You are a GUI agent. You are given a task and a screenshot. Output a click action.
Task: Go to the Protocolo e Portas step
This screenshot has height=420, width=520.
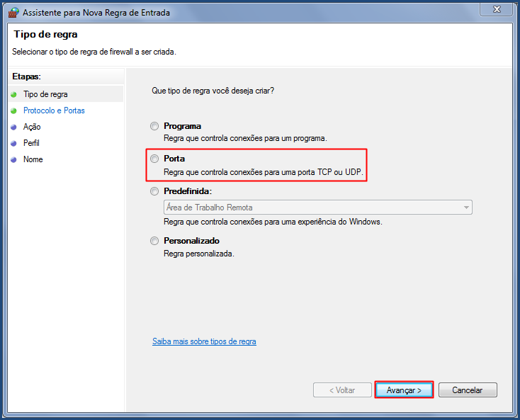54,110
